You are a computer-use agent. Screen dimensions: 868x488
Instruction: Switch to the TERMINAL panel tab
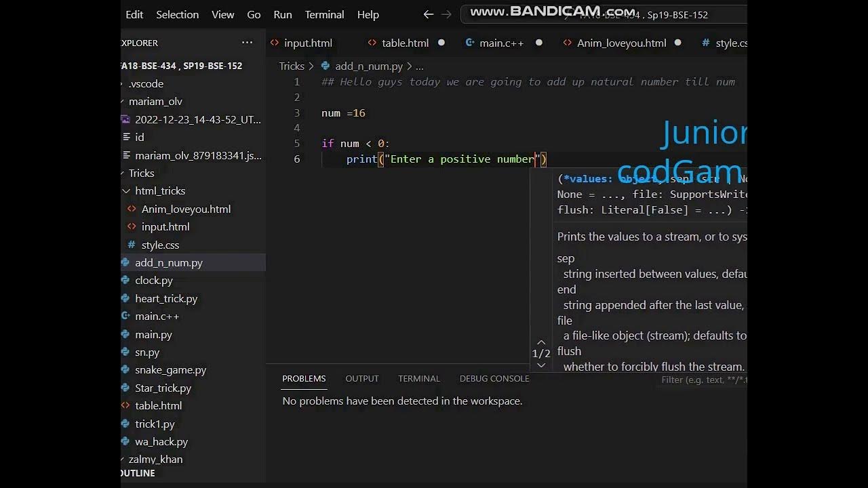coord(419,378)
